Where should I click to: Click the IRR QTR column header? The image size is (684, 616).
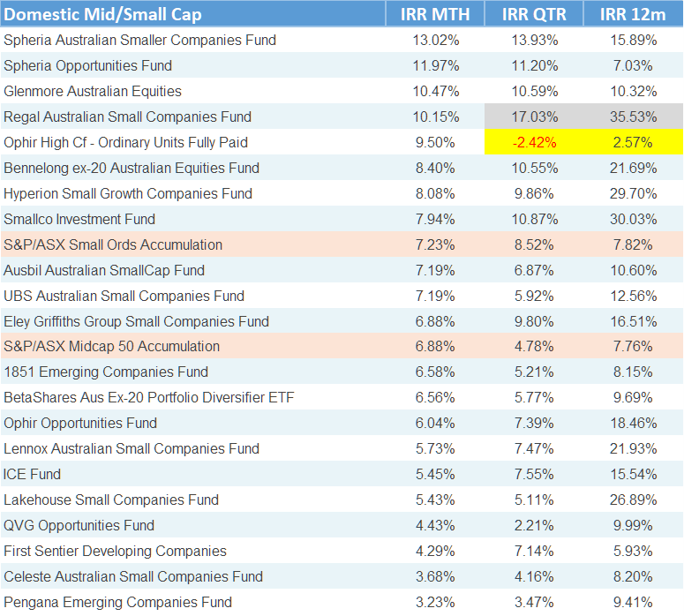[x=534, y=14]
